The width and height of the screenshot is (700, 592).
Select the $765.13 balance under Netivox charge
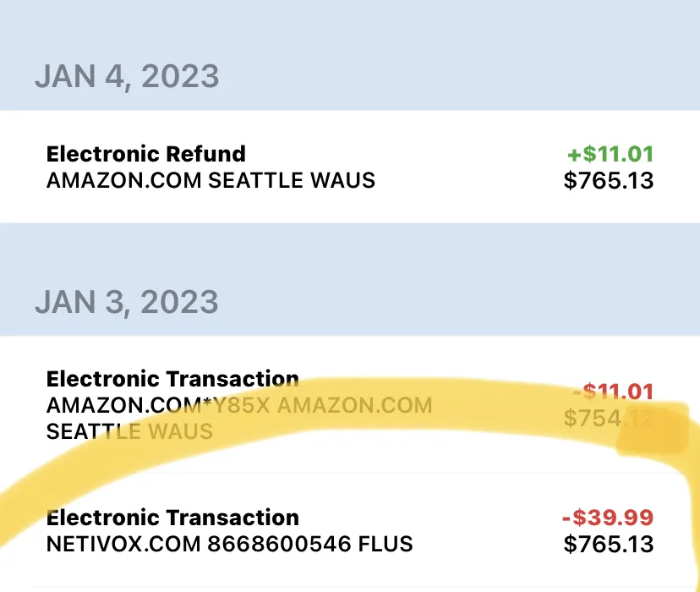tap(609, 544)
